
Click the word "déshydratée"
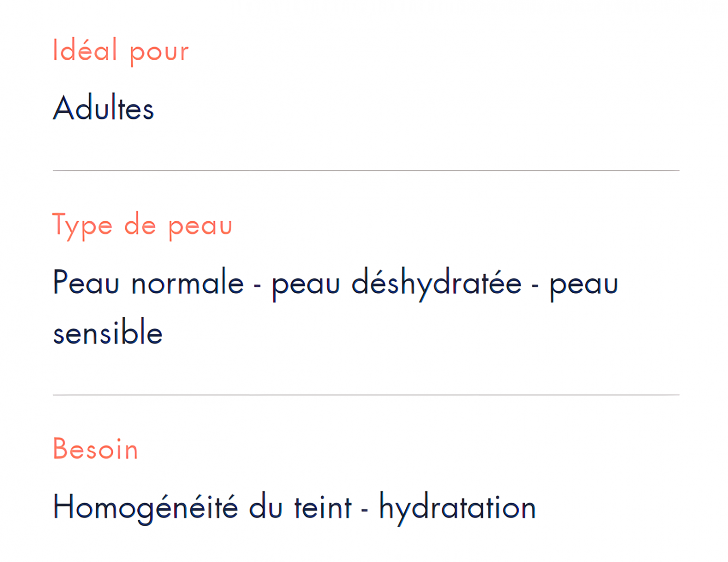[436, 283]
